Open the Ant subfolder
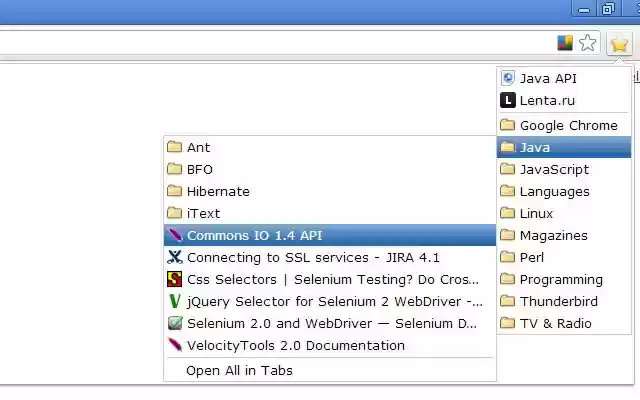The height and width of the screenshot is (400, 640). tap(330, 147)
